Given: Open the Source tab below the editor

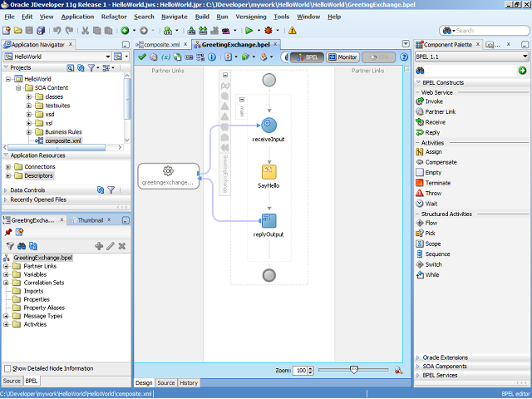Looking at the screenshot, I should click(165, 382).
